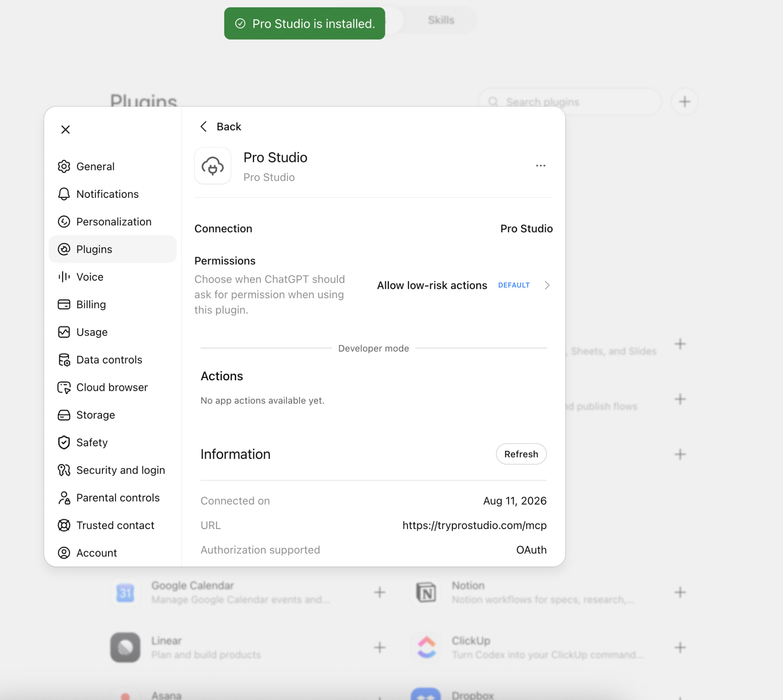Click the Usage chart icon

tap(64, 332)
